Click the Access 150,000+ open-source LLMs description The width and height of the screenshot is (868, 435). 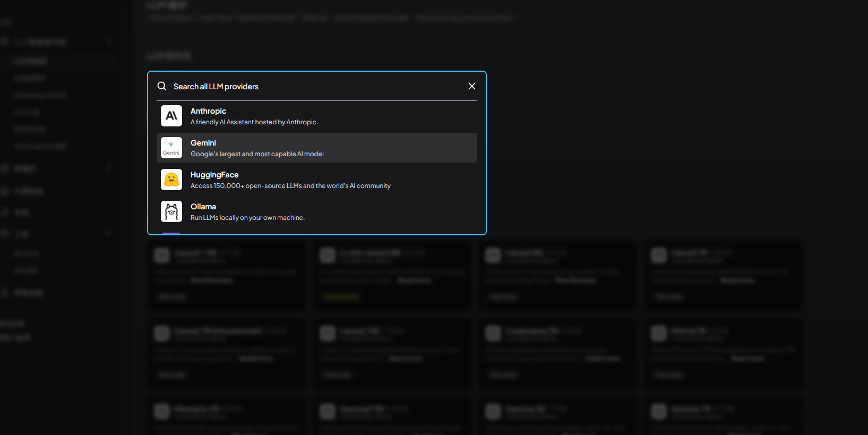coord(290,186)
